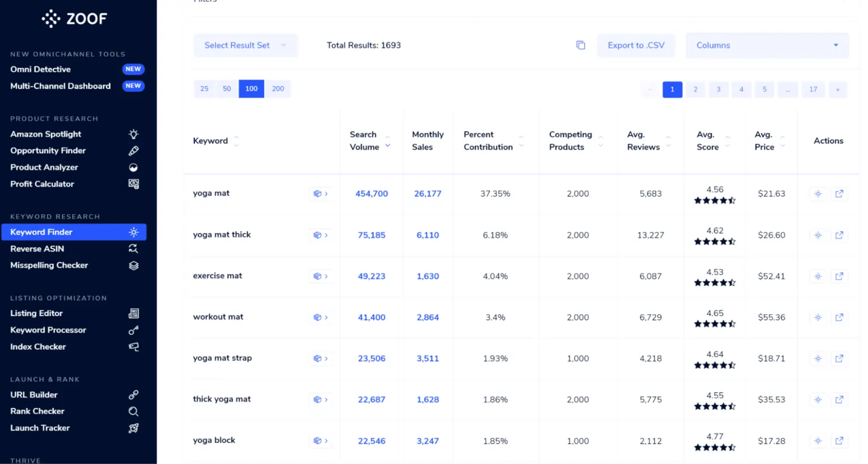This screenshot has height=464, width=868.
Task: Click the URL Builder chain-link icon
Action: coord(133,394)
